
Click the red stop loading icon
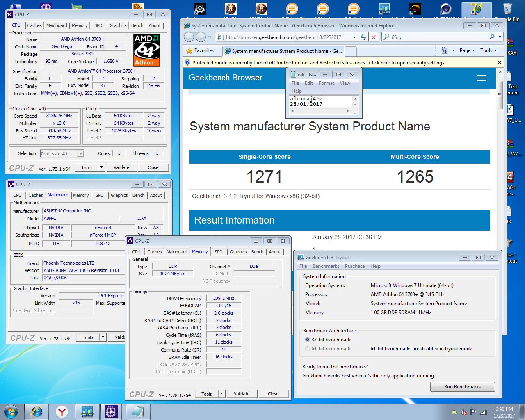(x=374, y=37)
